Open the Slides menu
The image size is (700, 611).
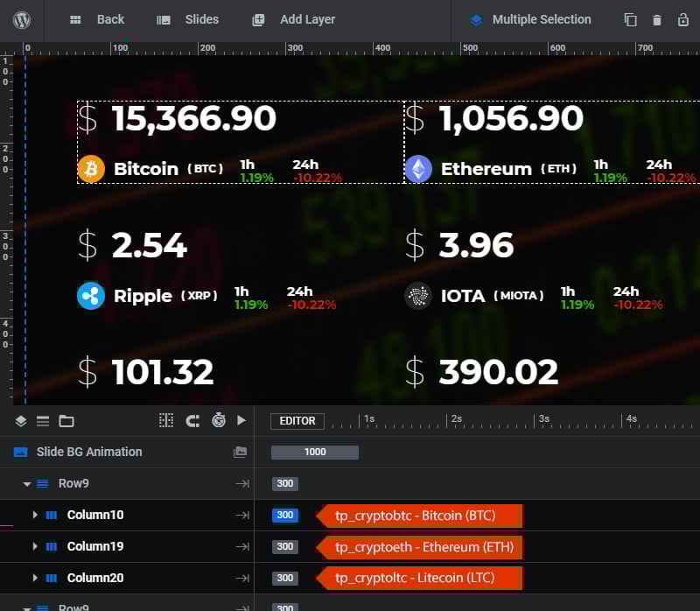pyautogui.click(x=202, y=19)
